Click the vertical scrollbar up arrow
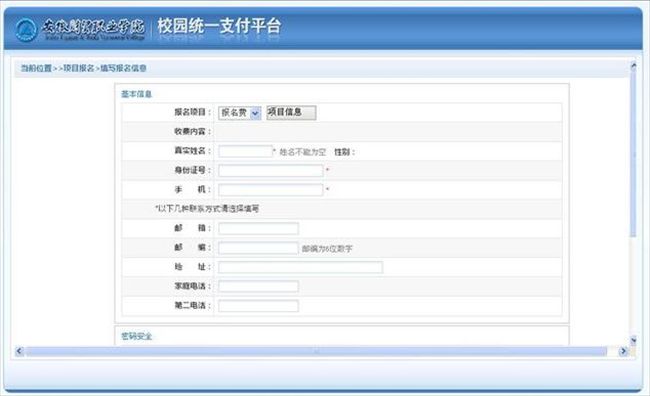Image resolution: width=650 pixels, height=396 pixels. tap(633, 66)
